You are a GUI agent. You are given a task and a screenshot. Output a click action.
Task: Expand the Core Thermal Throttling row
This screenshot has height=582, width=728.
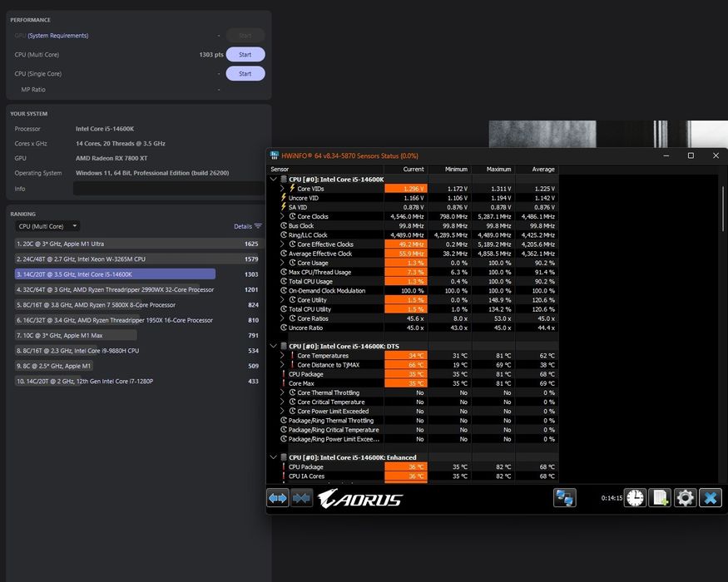[282, 392]
